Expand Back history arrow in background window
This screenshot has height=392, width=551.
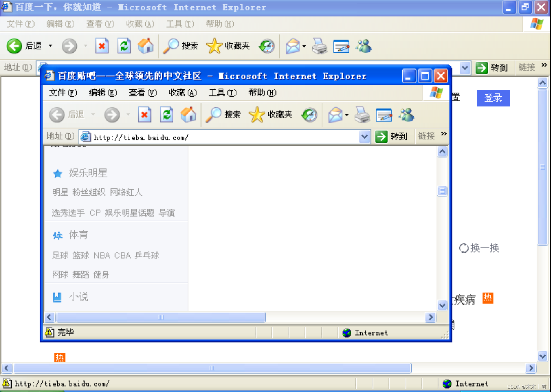[51, 46]
